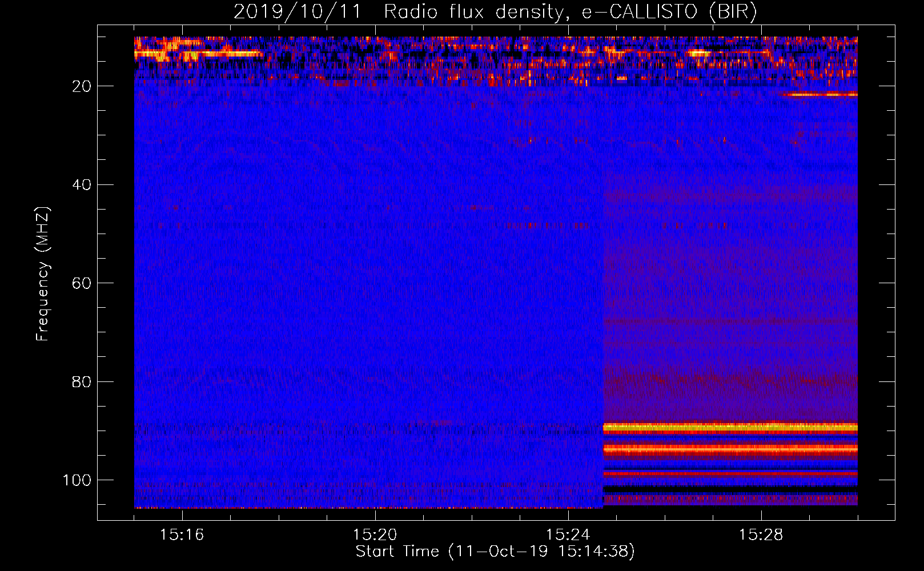Screen dimensions: 924x571
Task: Click the '15:28' time tick label
Action: [761, 535]
